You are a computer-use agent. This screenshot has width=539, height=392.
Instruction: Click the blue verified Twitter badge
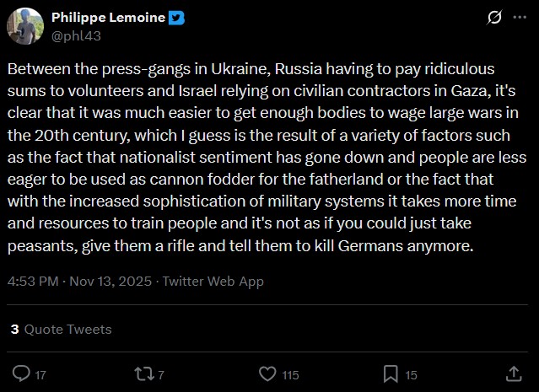tap(176, 18)
